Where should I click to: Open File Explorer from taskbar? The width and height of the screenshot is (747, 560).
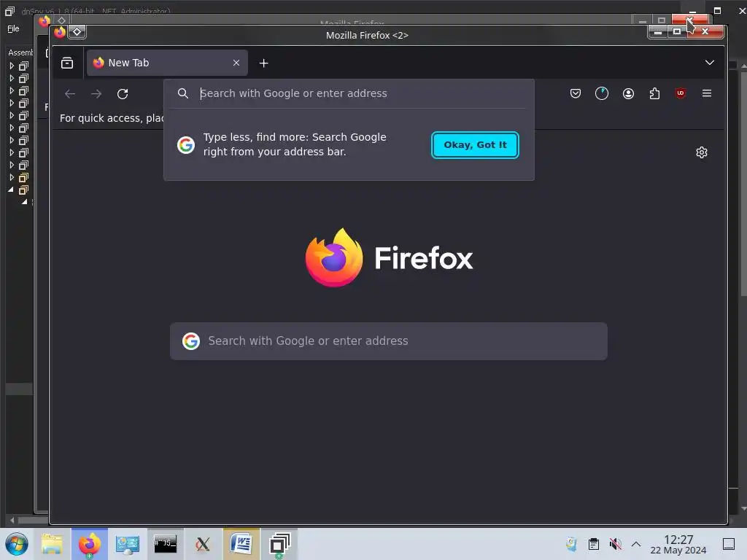[x=52, y=544]
